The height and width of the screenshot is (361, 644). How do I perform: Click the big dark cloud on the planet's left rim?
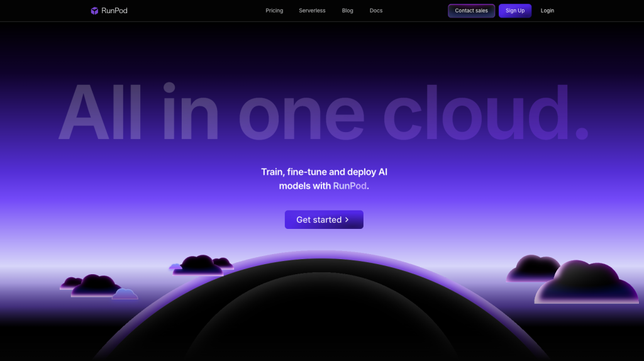coord(199,266)
